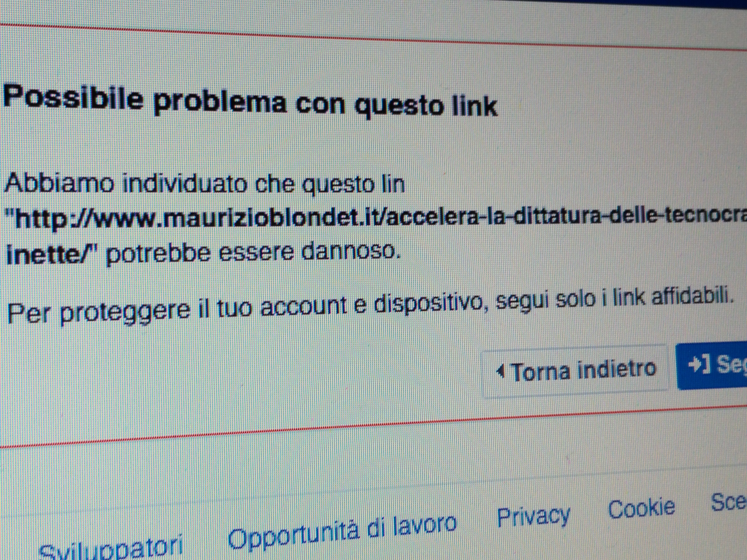Click the Torna indietro button
The height and width of the screenshot is (560, 747).
click(576, 371)
